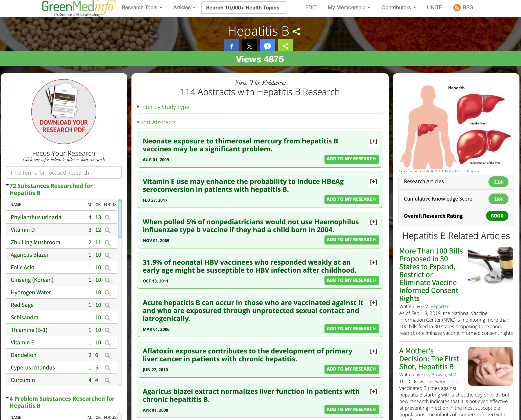Expand the Aflatoxin exposure abstract [+]

(x=373, y=351)
